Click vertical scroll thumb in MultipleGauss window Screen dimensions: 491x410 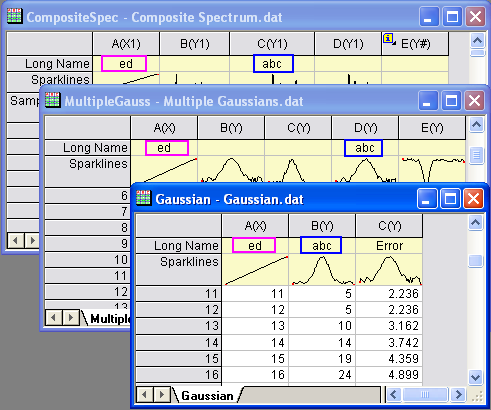click(476, 155)
